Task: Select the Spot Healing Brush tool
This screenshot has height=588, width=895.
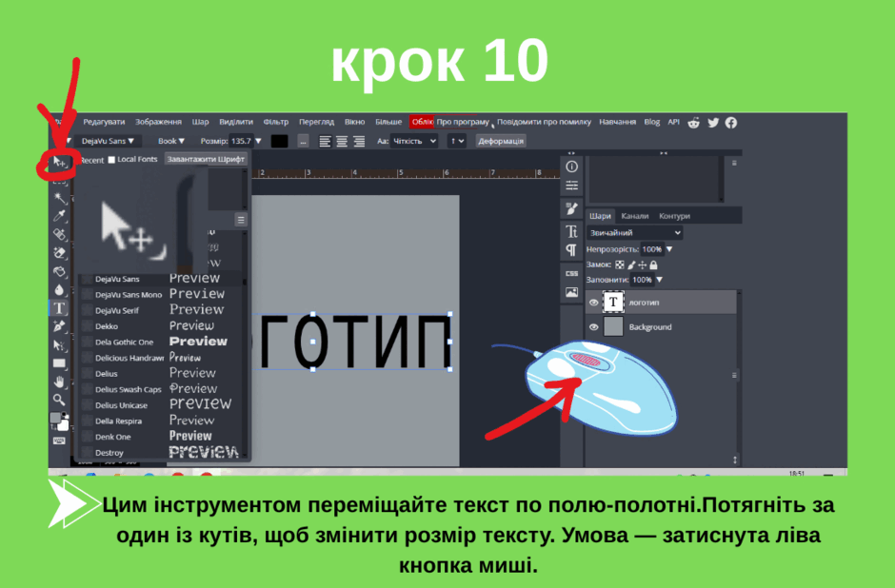Action: coord(59,234)
